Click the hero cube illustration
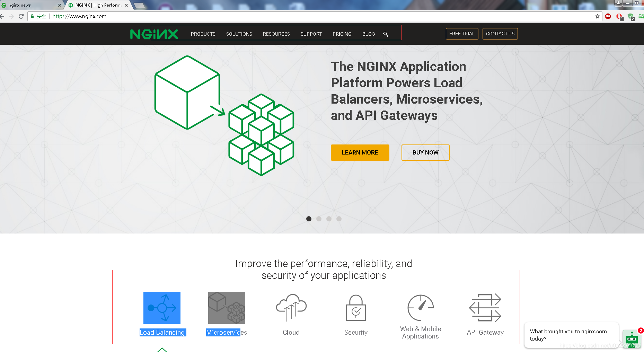This screenshot has height=352, width=644. 224,116
